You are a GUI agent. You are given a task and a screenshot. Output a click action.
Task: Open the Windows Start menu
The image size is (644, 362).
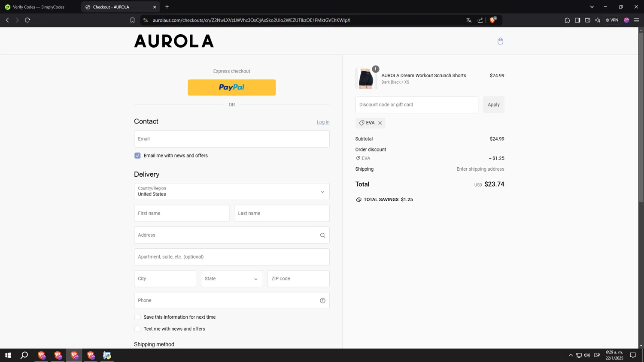click(x=8, y=355)
